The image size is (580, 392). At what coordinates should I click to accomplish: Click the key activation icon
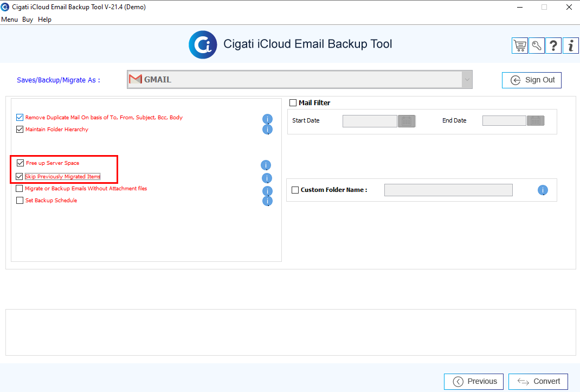pyautogui.click(x=536, y=46)
